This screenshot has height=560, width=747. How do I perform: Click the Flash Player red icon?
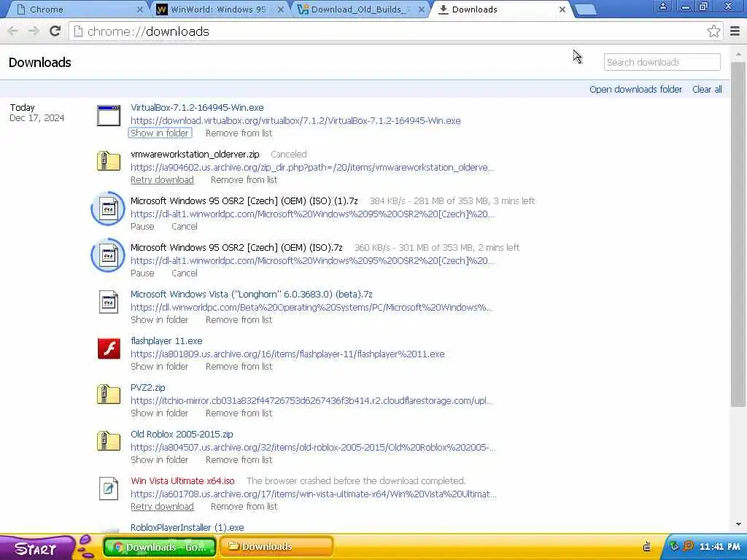(x=109, y=349)
